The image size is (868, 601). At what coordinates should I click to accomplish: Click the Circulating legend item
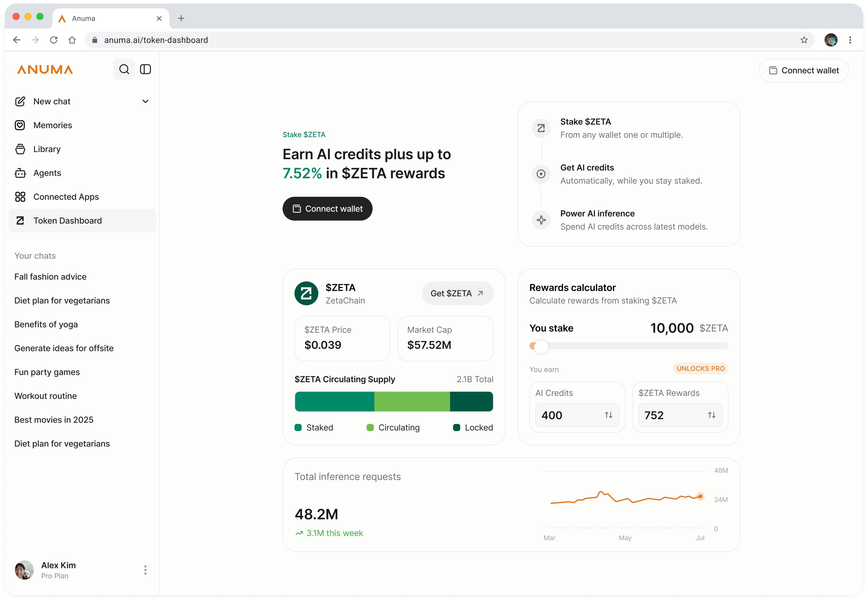tap(393, 427)
